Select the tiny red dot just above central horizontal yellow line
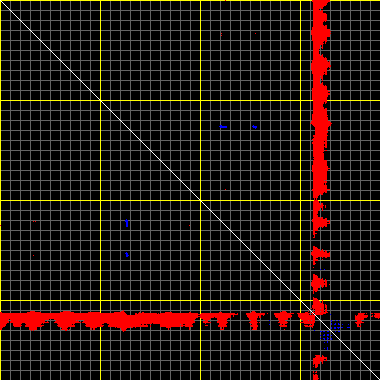This screenshot has width=380, height=380. (226, 190)
